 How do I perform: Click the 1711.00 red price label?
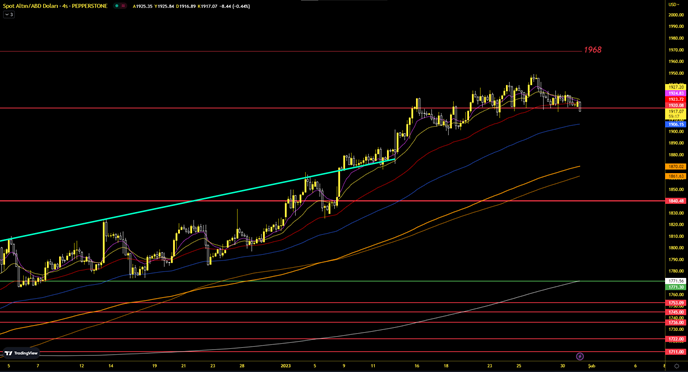pyautogui.click(x=676, y=352)
